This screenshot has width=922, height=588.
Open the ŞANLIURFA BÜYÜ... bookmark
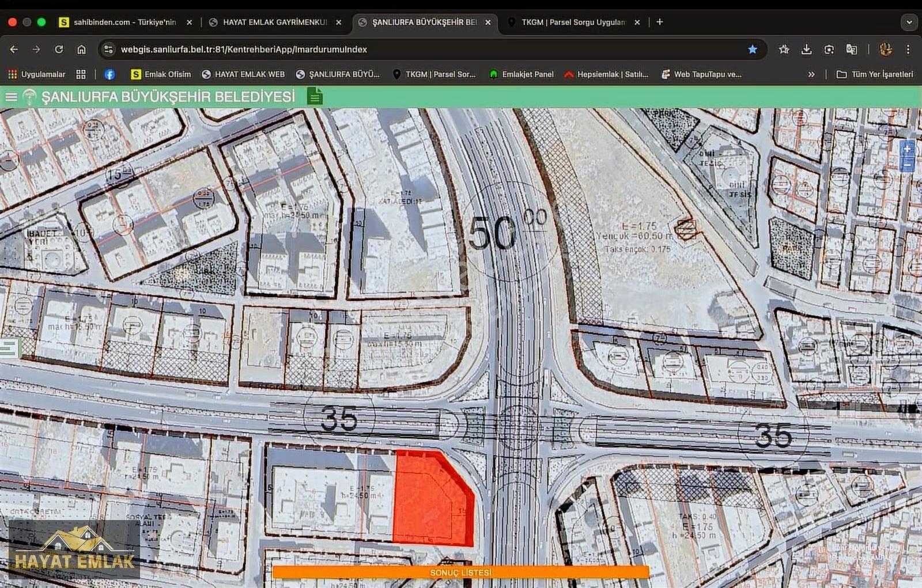(x=337, y=74)
